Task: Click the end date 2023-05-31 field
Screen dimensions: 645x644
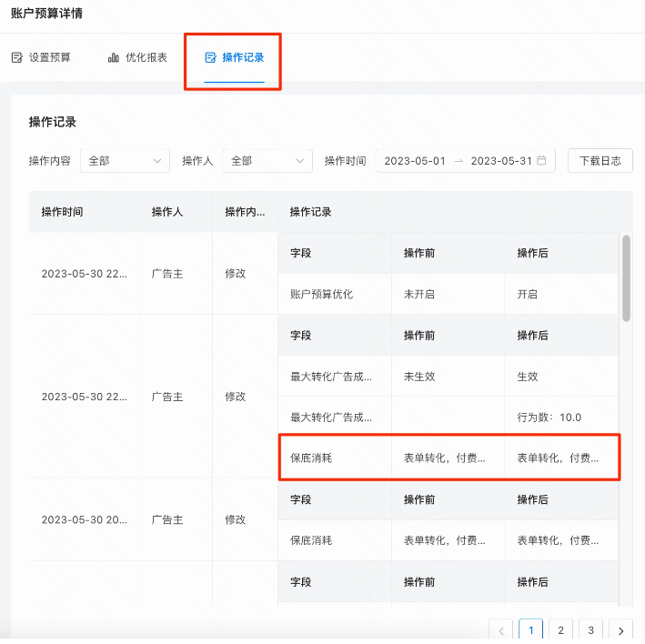Action: point(501,161)
